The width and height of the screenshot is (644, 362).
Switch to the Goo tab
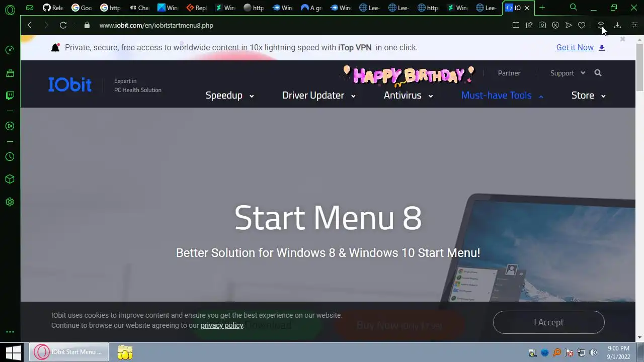(82, 8)
